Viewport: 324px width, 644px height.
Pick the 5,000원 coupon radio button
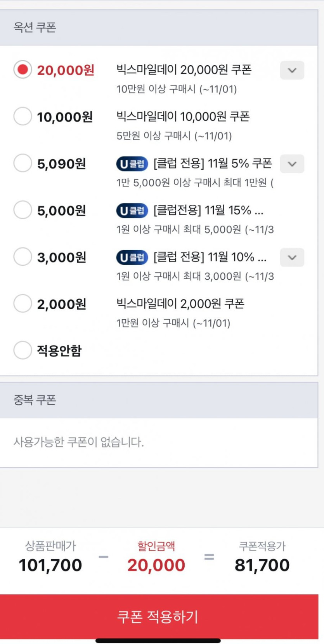[23, 210]
